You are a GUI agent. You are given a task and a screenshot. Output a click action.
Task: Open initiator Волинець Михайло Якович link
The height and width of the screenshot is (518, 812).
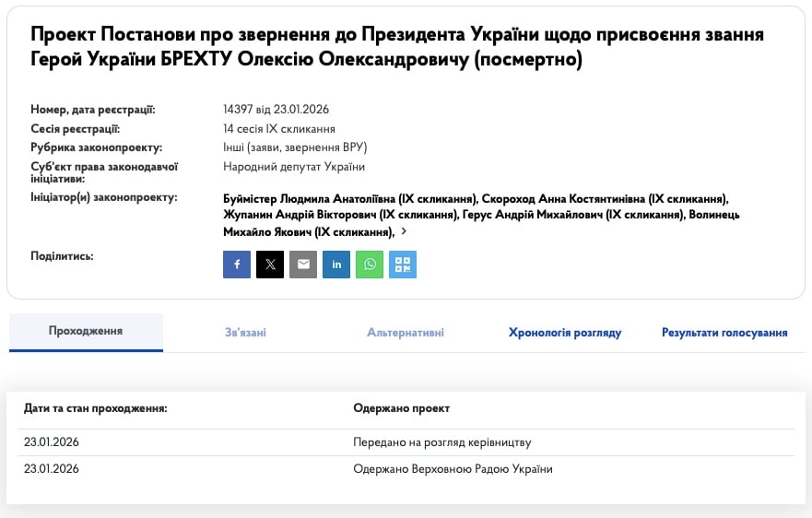coord(482,223)
